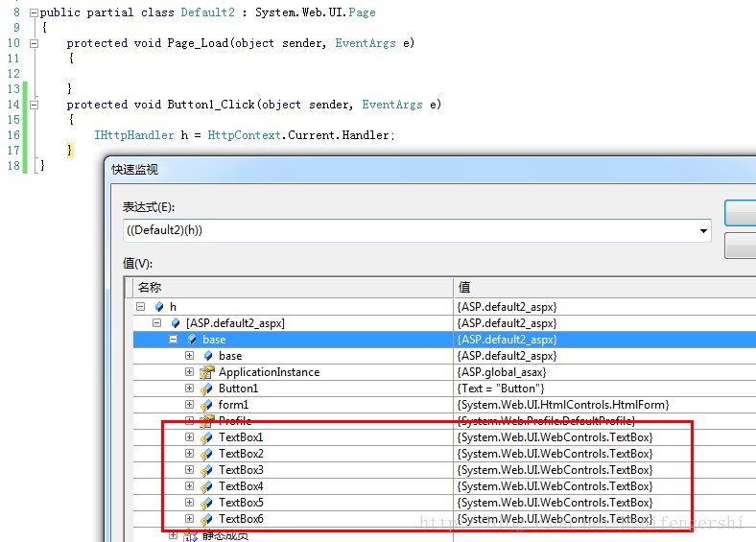The height and width of the screenshot is (542, 756).
Task: Click Page_Load in the code editor
Action: tap(198, 43)
